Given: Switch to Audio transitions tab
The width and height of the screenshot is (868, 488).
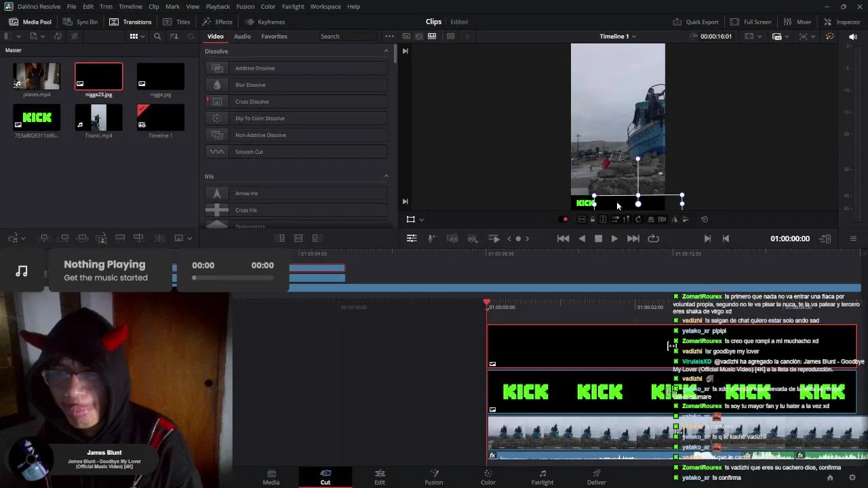Looking at the screenshot, I should [x=242, y=36].
